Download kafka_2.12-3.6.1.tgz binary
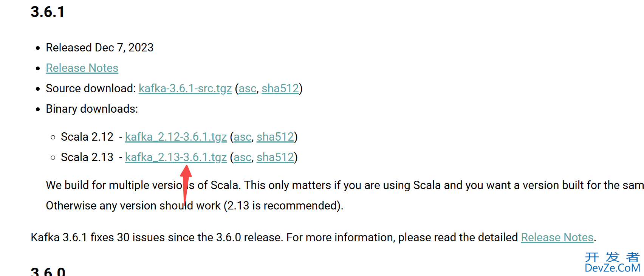The width and height of the screenshot is (644, 276). click(x=176, y=137)
